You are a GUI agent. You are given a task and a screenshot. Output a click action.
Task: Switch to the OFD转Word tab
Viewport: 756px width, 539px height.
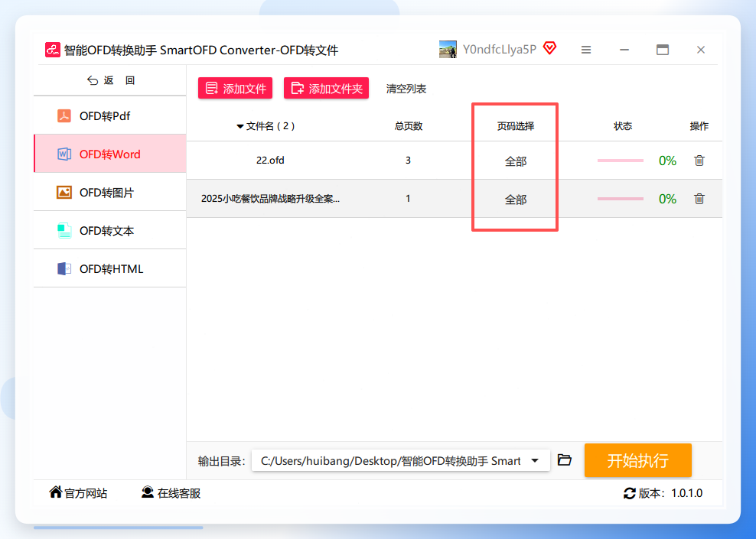110,154
